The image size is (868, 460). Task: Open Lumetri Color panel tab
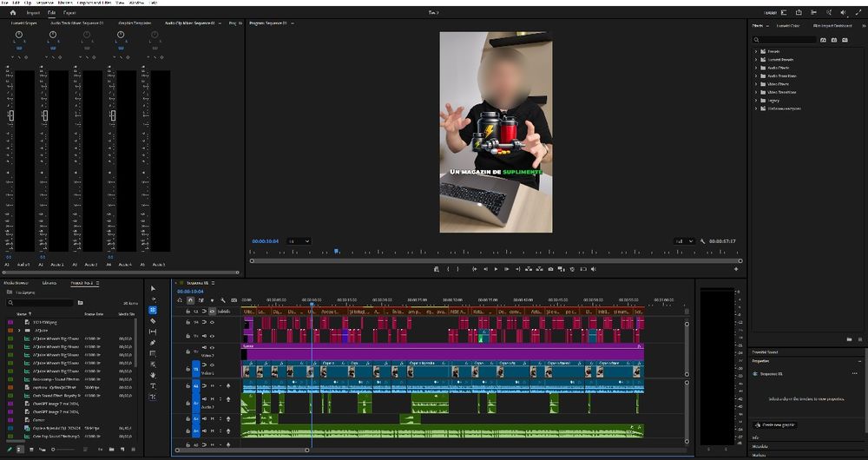788,26
